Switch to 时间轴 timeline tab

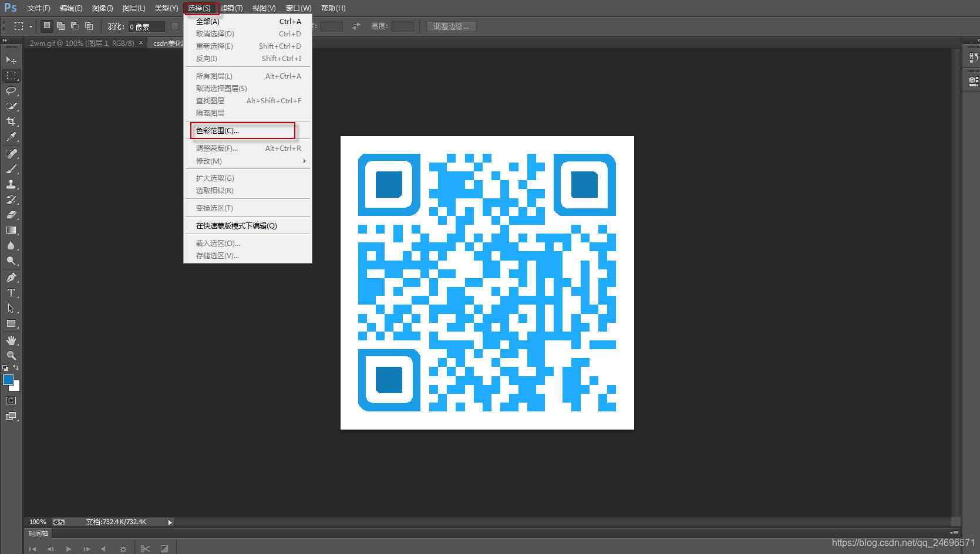39,533
